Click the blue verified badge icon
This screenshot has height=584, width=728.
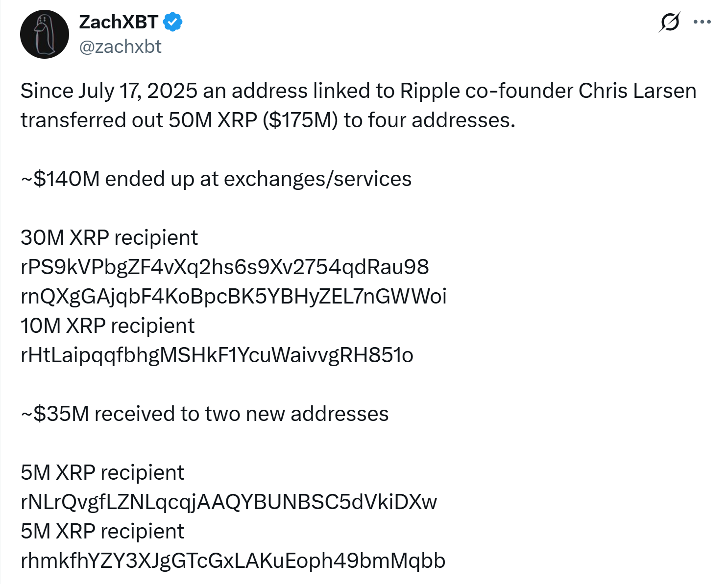click(172, 22)
